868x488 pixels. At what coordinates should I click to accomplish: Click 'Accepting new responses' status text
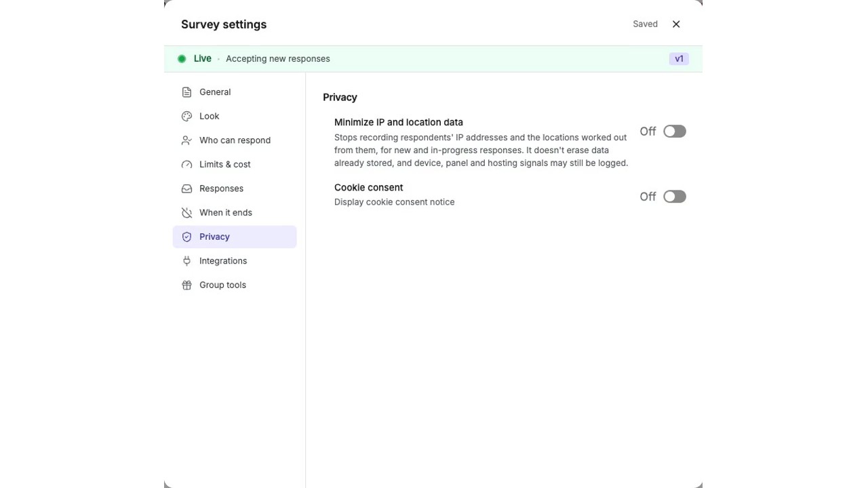(x=278, y=59)
